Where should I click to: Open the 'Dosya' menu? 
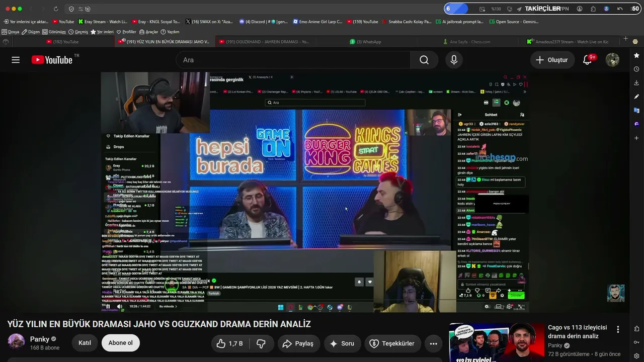point(11,32)
